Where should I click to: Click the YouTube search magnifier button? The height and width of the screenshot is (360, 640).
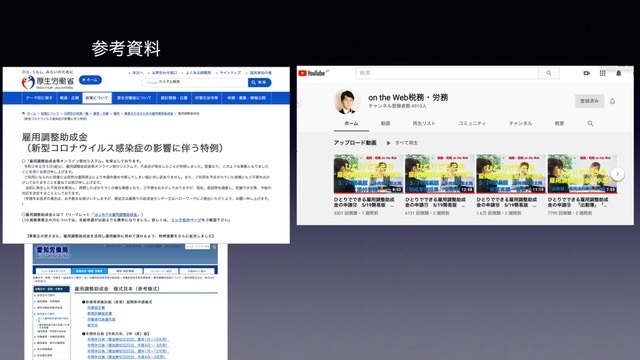coord(549,73)
